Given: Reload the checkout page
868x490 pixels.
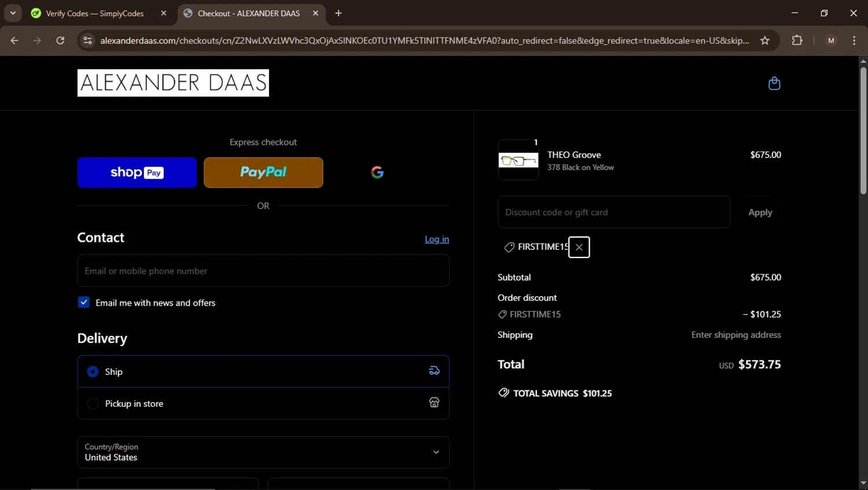Looking at the screenshot, I should [60, 40].
